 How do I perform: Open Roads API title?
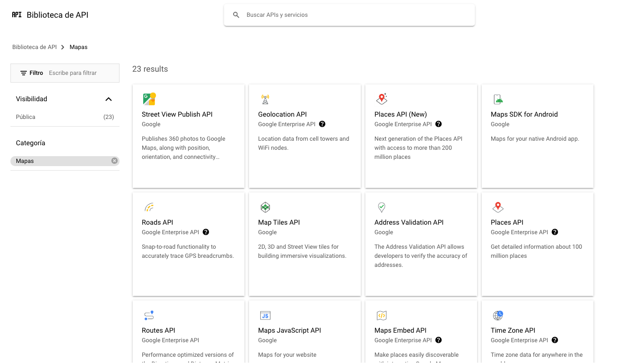[x=157, y=222]
